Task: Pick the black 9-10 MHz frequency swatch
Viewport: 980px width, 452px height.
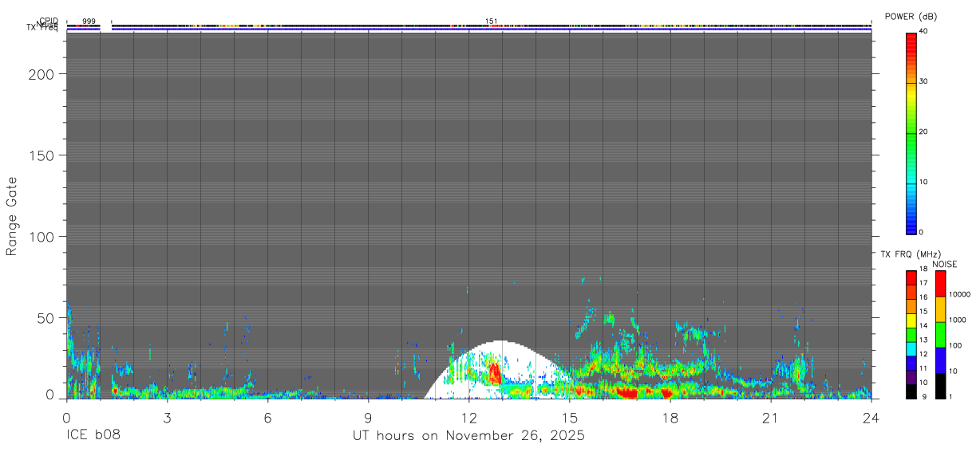Action: pos(911,391)
